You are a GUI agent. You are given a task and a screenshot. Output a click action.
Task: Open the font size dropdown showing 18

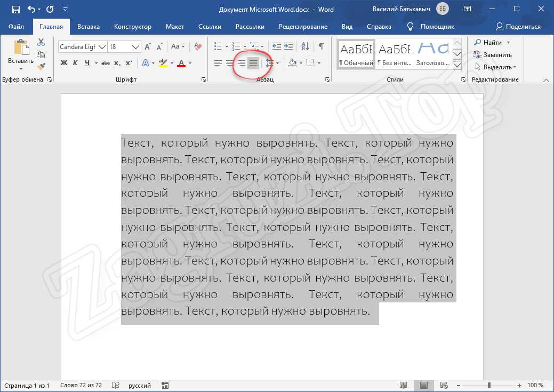point(135,46)
